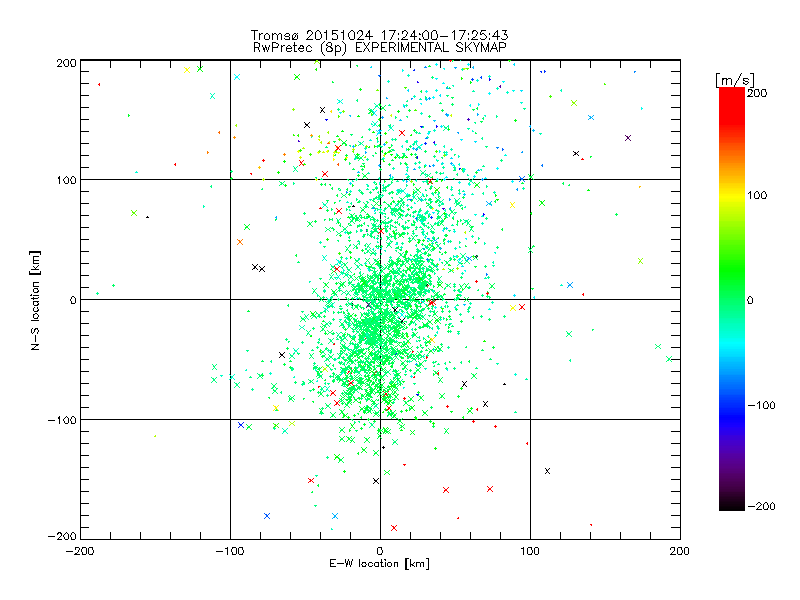Screen dimensions: 800x600
Task: Click the x-axis tick label '100'
Action: 530,551
